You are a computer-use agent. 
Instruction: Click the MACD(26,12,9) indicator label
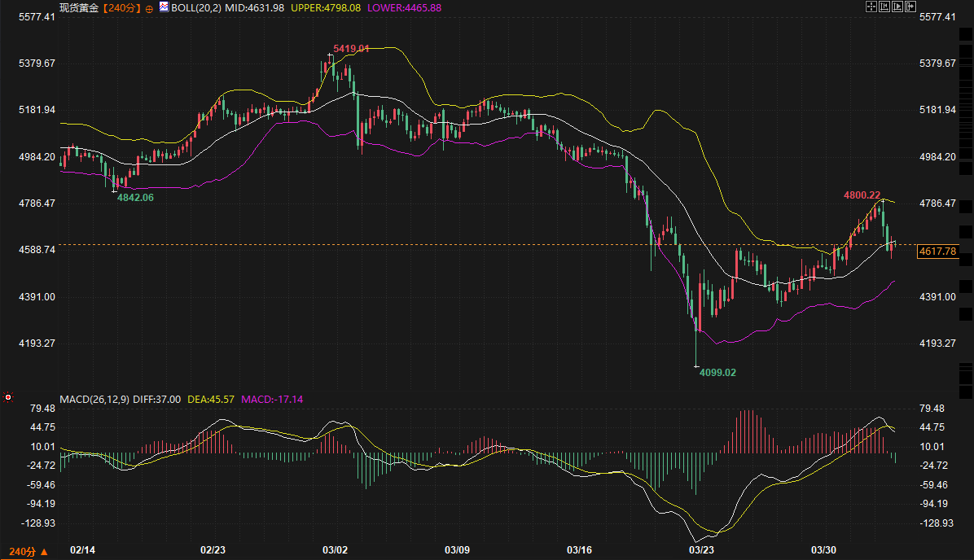tap(94, 400)
